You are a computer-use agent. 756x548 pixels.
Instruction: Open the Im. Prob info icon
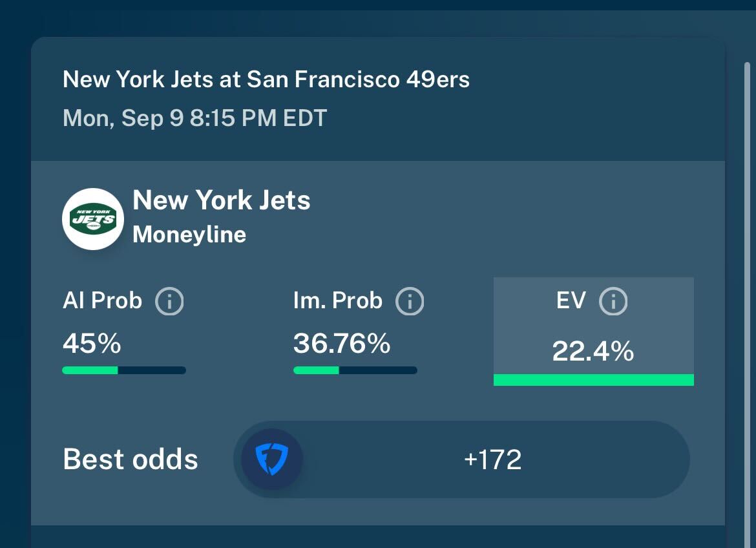click(x=410, y=302)
